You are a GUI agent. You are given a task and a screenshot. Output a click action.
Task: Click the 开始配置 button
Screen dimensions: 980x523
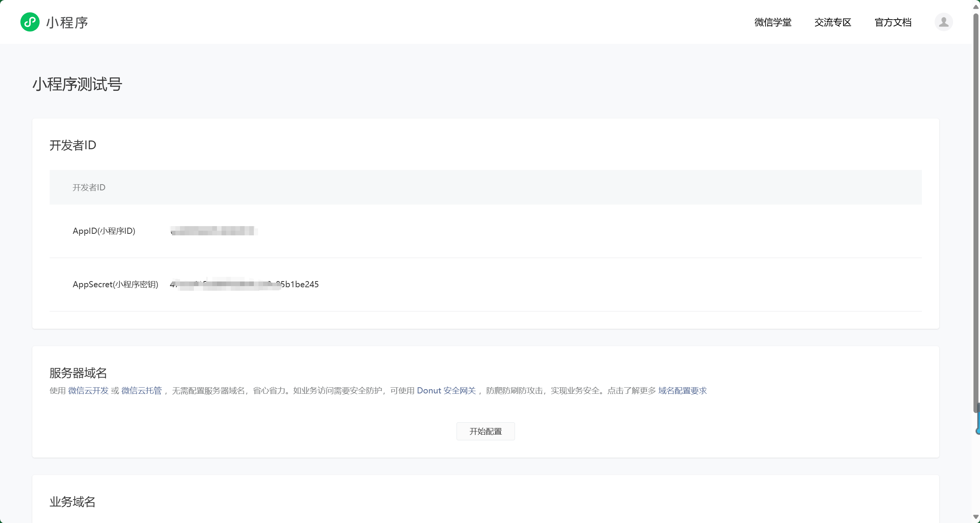click(485, 431)
